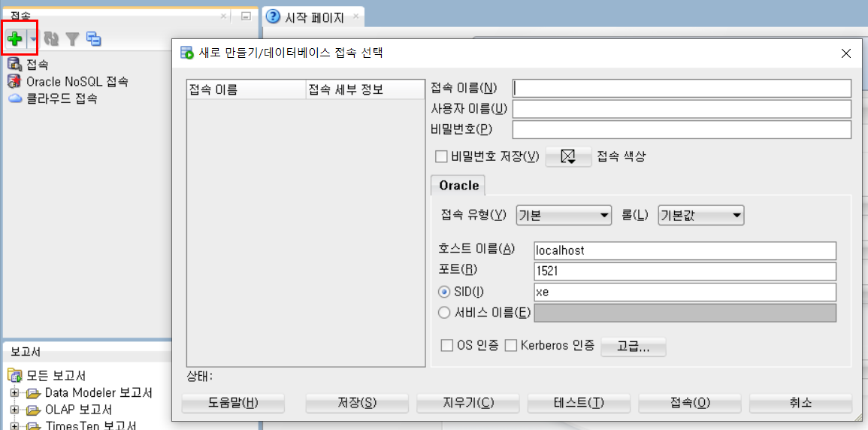Open the 접속 유형 dropdown
Viewport: 868px width, 430px height.
[564, 215]
